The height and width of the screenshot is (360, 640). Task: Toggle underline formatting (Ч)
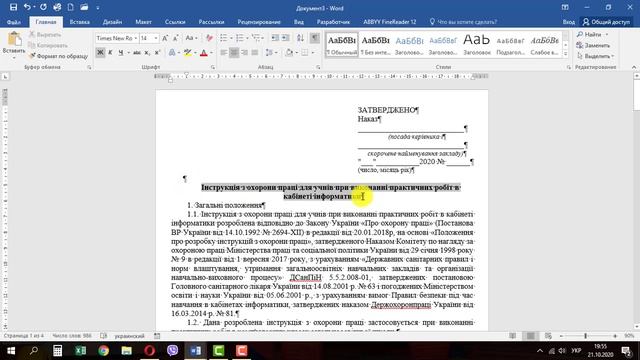[x=120, y=53]
